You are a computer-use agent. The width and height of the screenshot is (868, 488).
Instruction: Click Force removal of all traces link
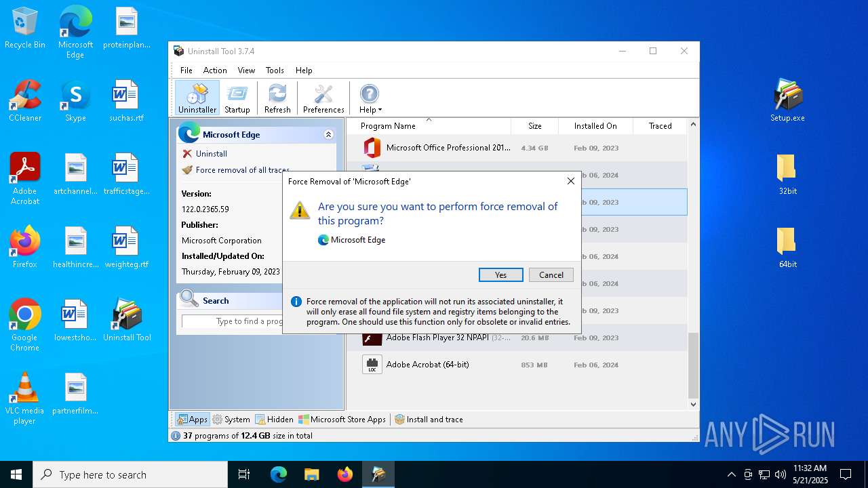(242, 170)
